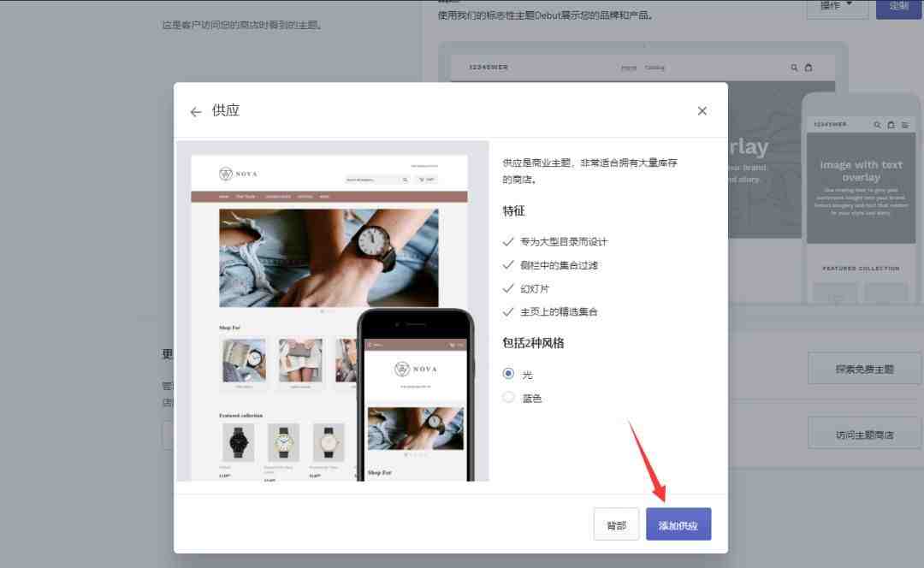Click the feature text 侧栏中的集合过滤
Viewport: 924px width, 568px height.
tap(559, 265)
